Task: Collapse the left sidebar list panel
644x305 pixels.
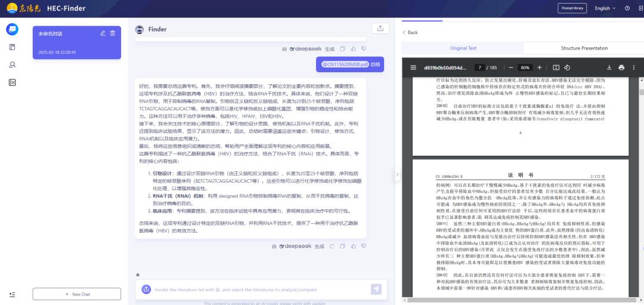Action: point(13,294)
